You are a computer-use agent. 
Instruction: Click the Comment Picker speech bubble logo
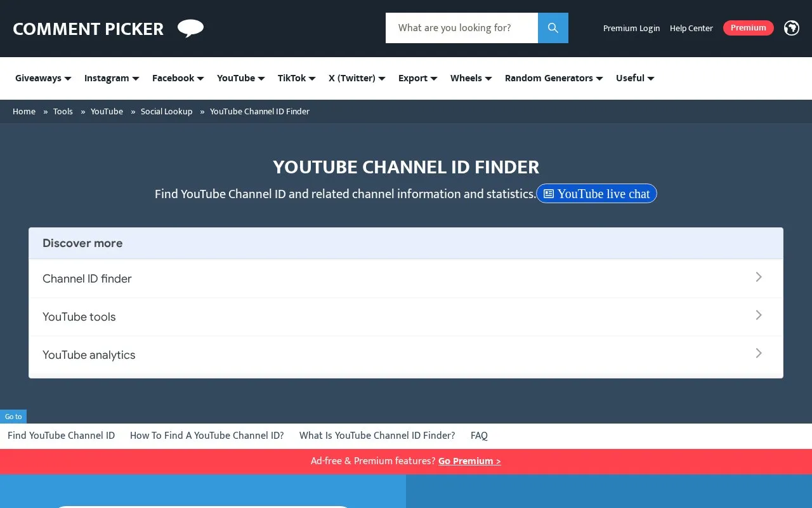[190, 28]
